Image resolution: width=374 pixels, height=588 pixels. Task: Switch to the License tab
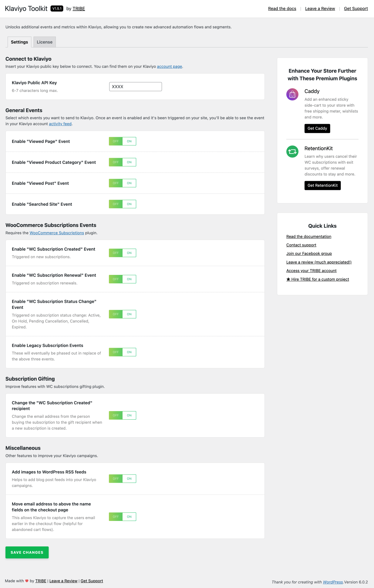click(x=45, y=42)
